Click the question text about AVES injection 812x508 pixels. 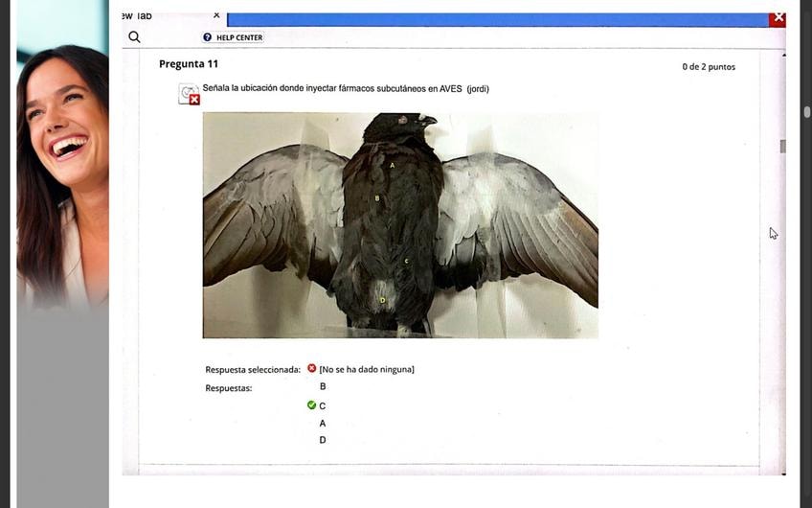tap(346, 88)
